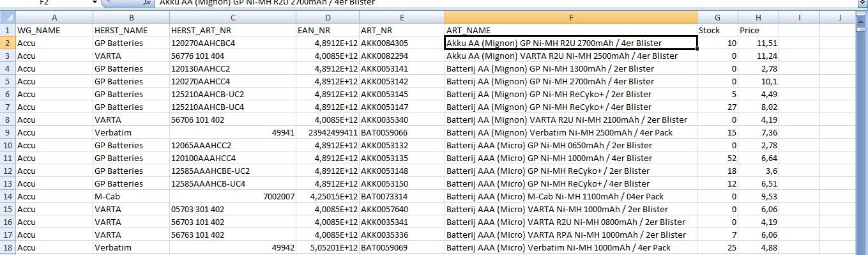The height and width of the screenshot is (255, 868).
Task: Select Batterij AAA Verbatim 1000mAh 4er Pack
Action: click(570, 247)
